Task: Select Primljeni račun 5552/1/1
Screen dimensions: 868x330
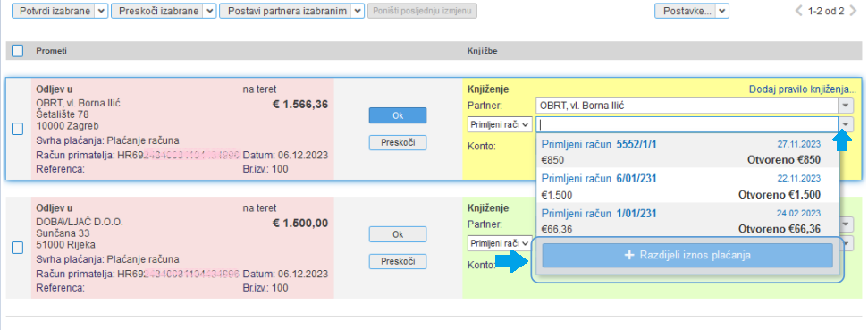Action: (x=687, y=152)
